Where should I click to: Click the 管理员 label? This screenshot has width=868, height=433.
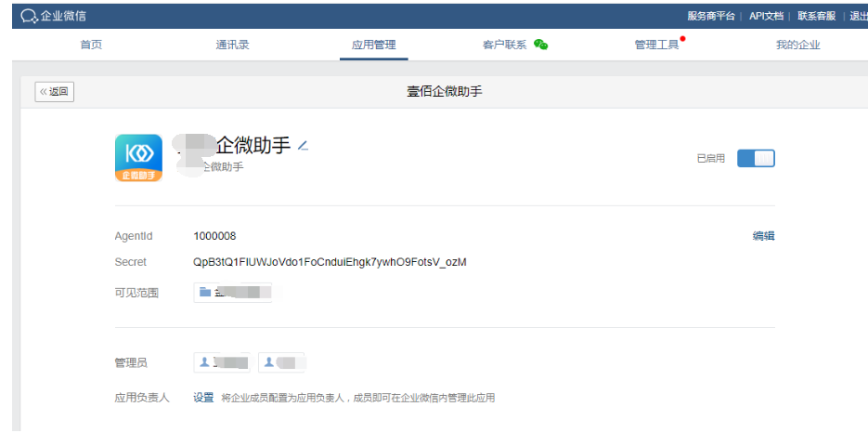[131, 363]
